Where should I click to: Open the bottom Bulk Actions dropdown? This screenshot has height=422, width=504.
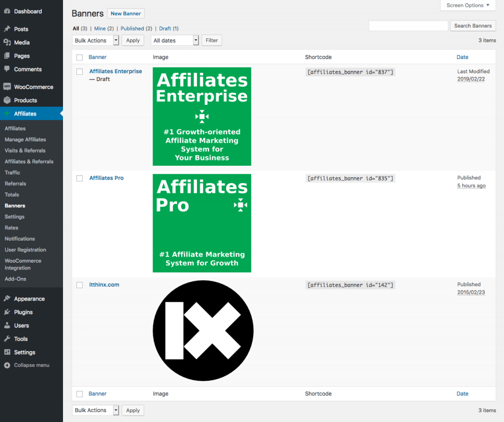(x=95, y=410)
